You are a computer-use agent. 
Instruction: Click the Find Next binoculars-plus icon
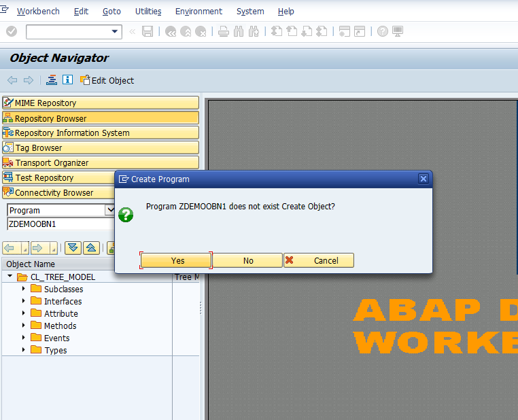point(254,31)
